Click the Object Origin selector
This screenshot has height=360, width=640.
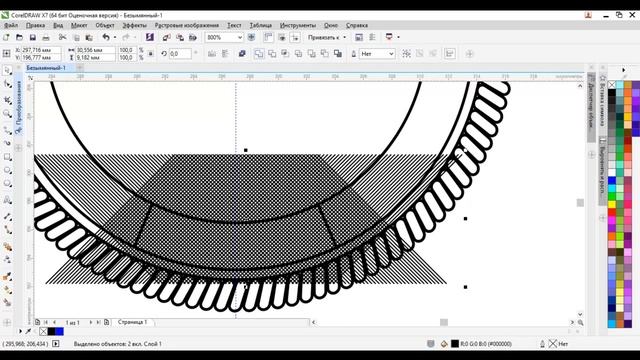click(x=7, y=54)
